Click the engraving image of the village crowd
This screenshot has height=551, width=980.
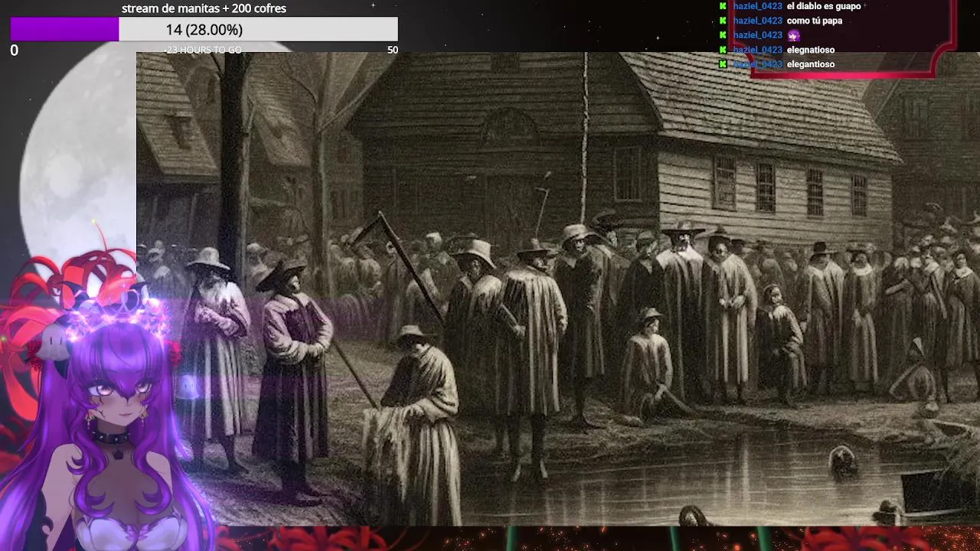(x=557, y=289)
